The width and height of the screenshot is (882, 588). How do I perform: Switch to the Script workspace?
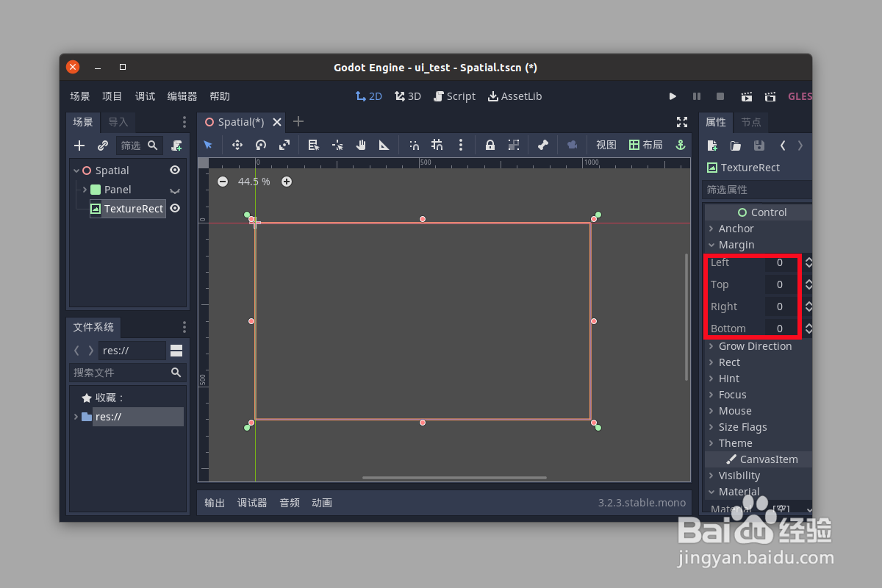454,96
